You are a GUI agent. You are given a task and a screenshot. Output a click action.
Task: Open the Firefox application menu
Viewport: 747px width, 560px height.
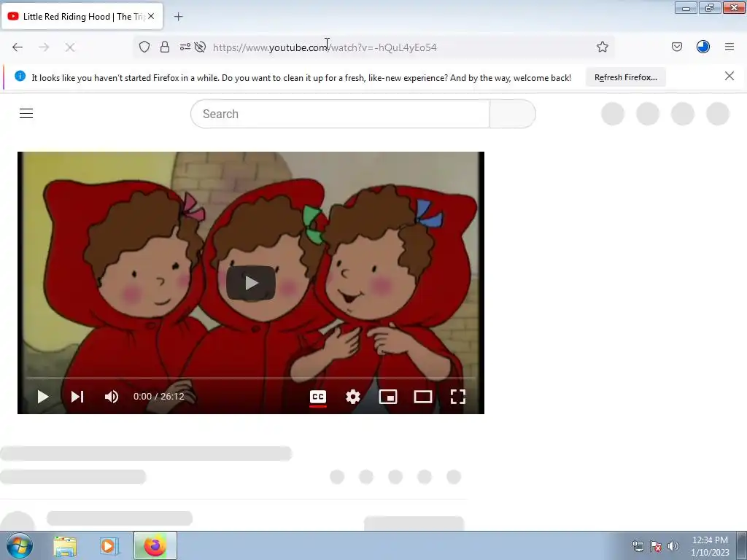click(x=729, y=47)
